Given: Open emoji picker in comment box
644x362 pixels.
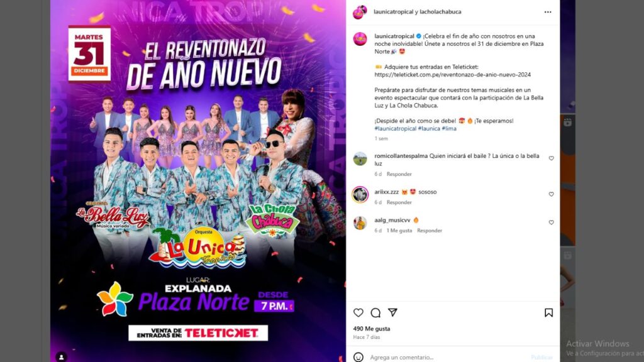Looking at the screenshot, I should pos(358,357).
